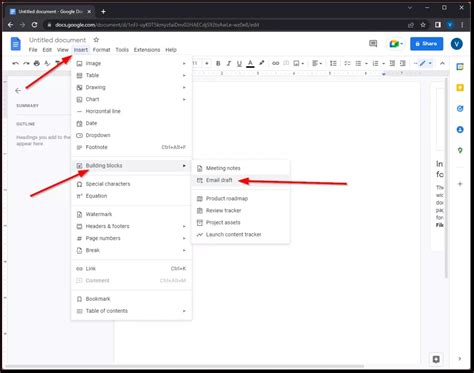The width and height of the screenshot is (474, 373).
Task: Open the View menu
Action: [63, 50]
